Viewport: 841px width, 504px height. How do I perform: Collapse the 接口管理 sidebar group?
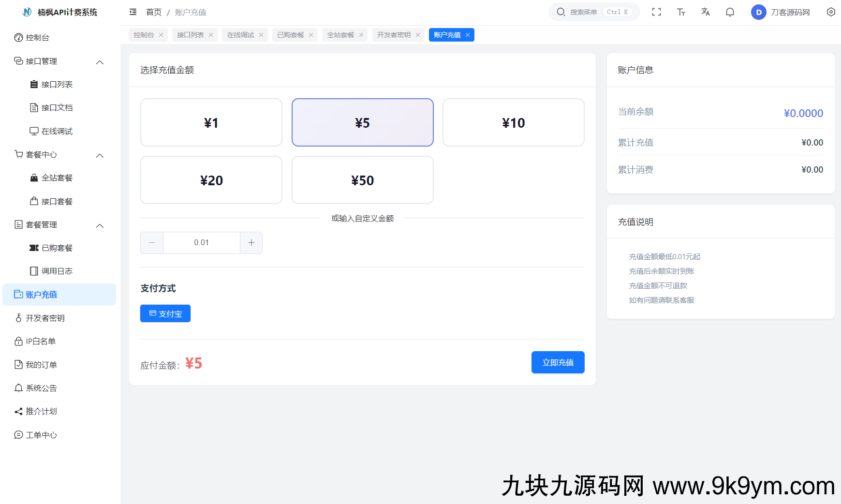(100, 62)
